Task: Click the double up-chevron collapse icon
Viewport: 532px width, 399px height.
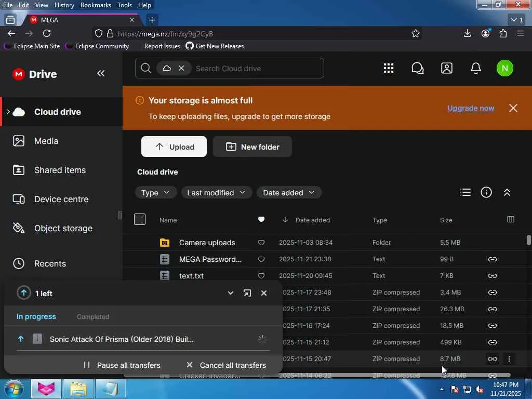Action: [x=507, y=192]
